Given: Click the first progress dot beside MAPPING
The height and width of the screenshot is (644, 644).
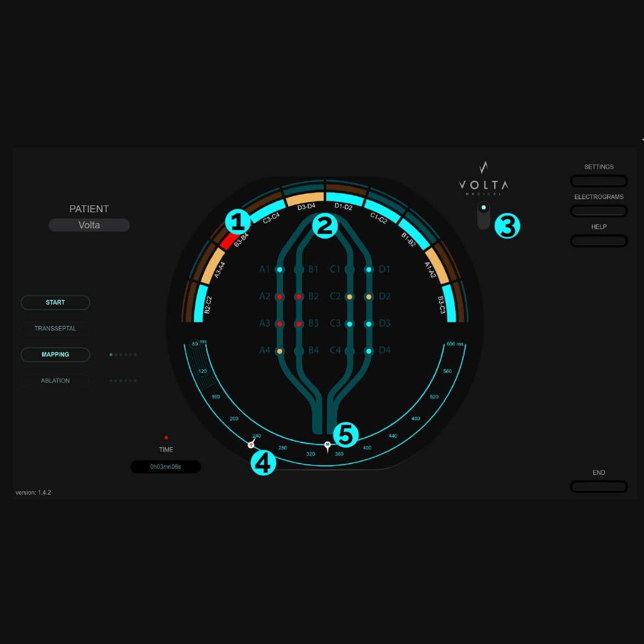Looking at the screenshot, I should coord(111,354).
